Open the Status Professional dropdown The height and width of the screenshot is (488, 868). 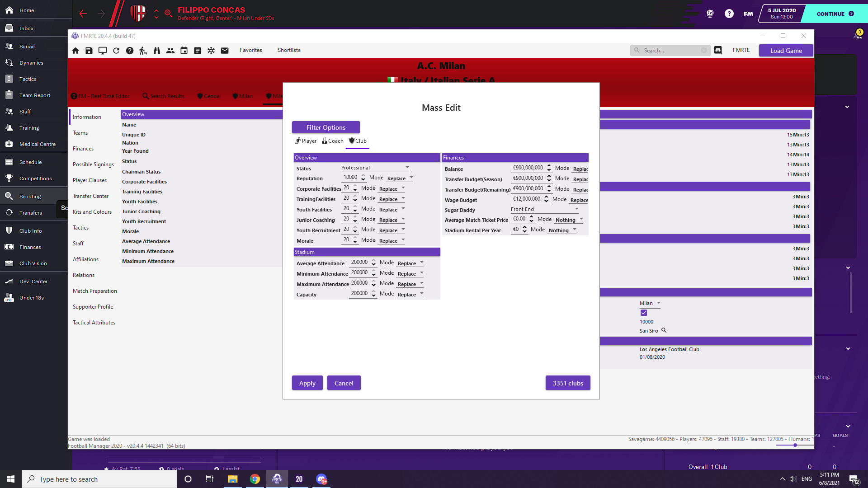coord(375,168)
